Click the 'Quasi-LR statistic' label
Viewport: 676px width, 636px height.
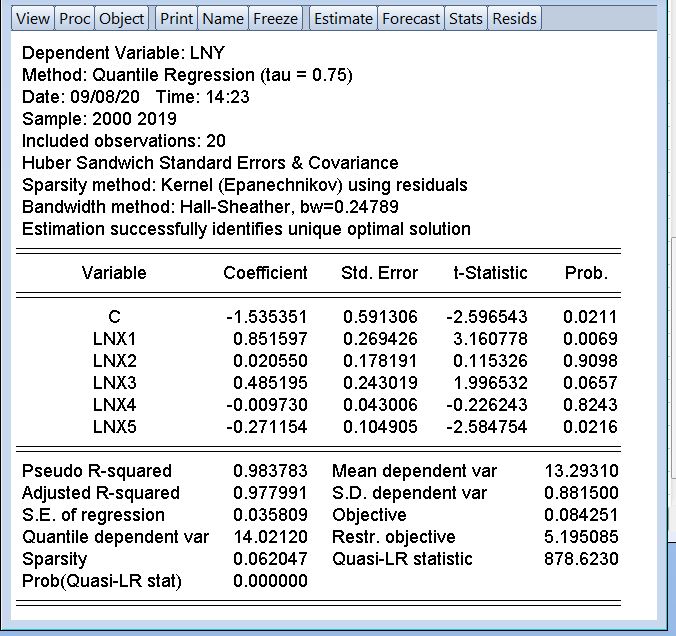[402, 559]
